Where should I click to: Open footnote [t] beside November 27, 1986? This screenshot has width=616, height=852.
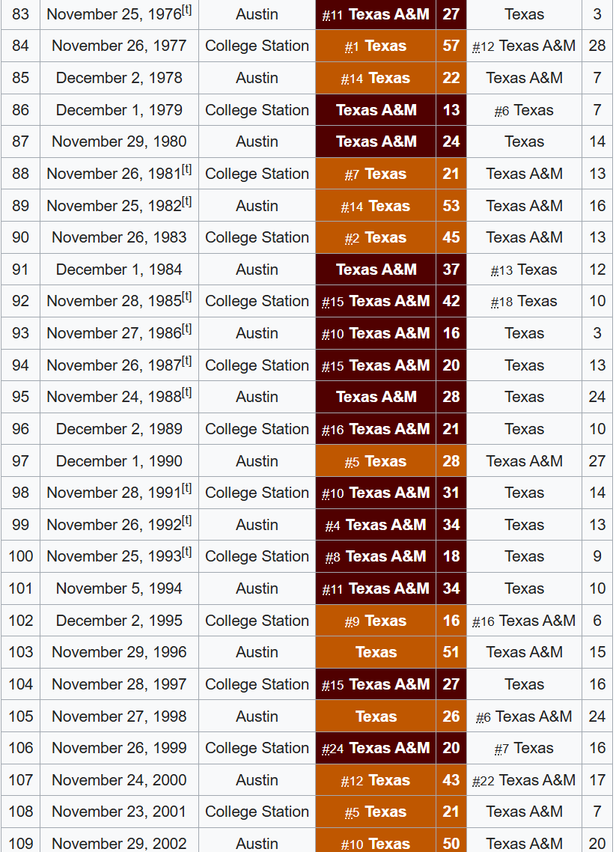tap(187, 329)
